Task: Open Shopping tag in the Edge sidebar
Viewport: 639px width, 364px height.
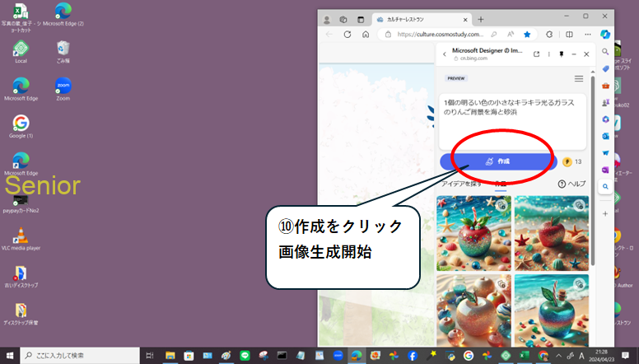Action: [x=605, y=69]
